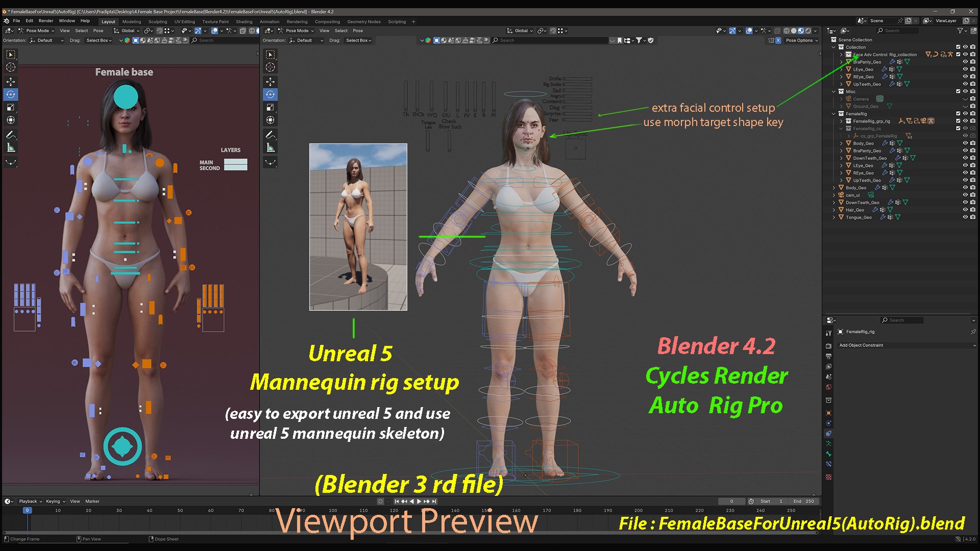Open the Object properties tab

tap(828, 413)
